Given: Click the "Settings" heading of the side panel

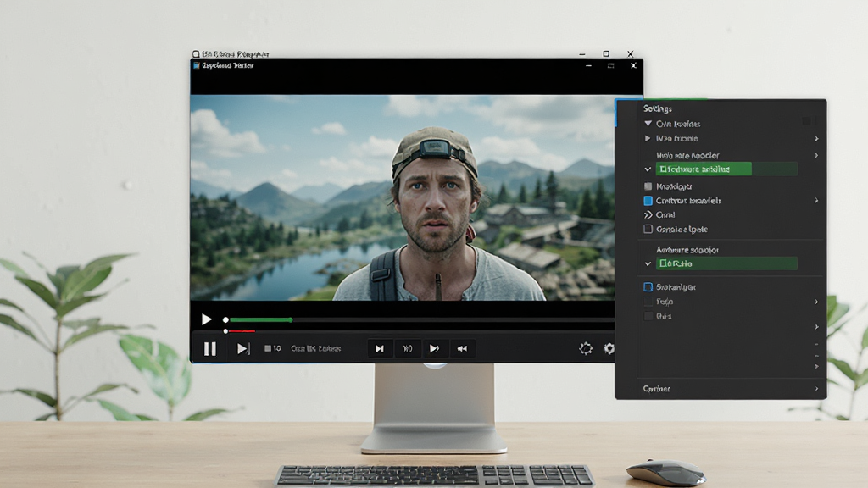Looking at the screenshot, I should [x=658, y=108].
